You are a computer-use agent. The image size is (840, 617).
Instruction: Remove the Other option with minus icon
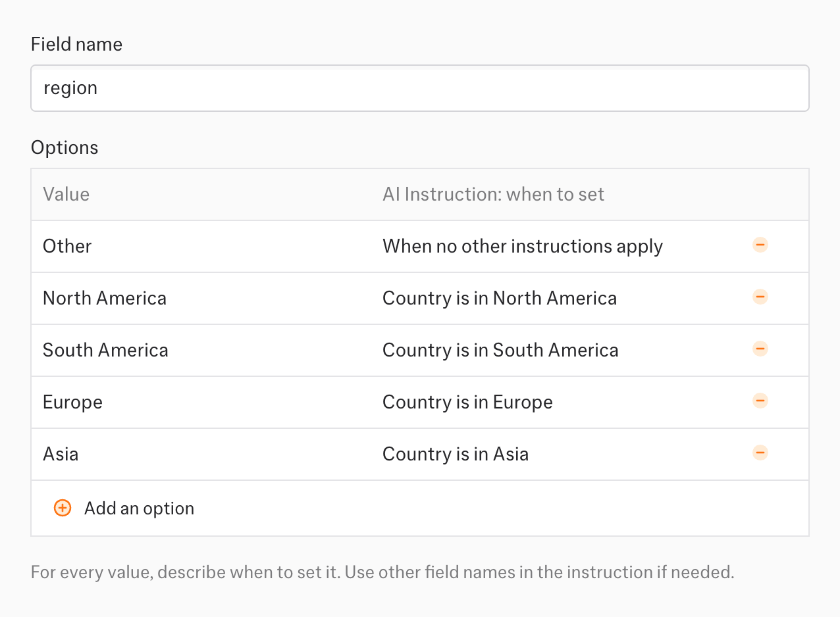pyautogui.click(x=760, y=245)
